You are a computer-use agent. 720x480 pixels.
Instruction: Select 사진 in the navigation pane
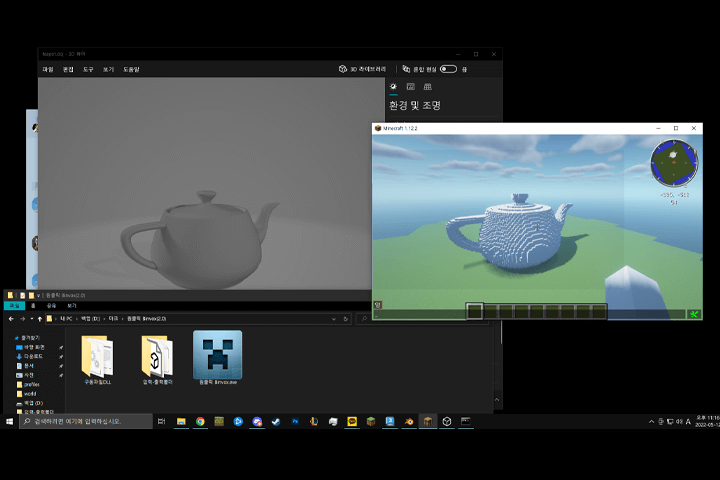(25, 375)
